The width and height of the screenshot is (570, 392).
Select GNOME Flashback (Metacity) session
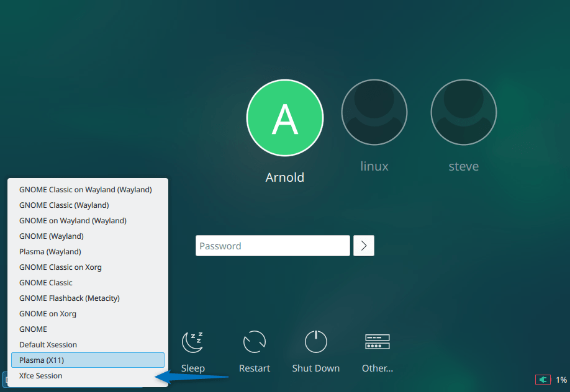click(x=69, y=298)
